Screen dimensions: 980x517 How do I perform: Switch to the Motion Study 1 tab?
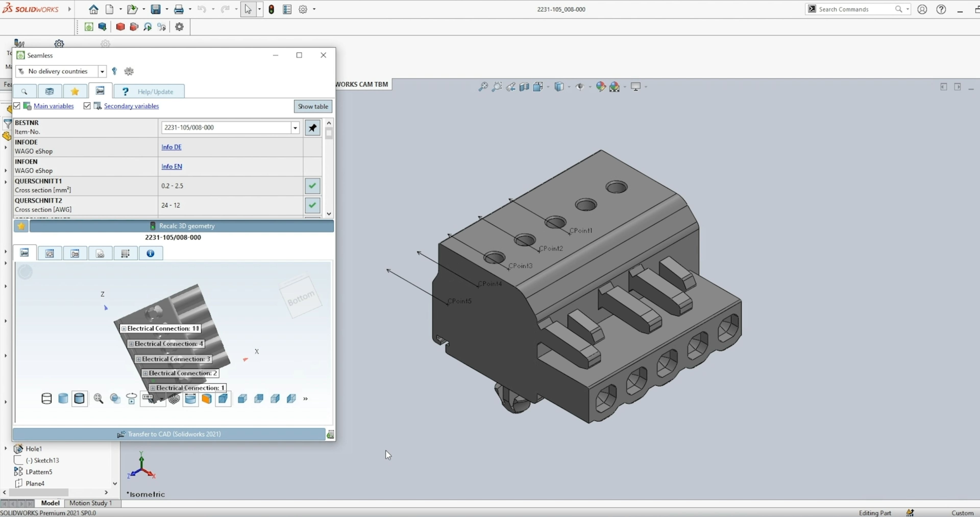click(91, 503)
